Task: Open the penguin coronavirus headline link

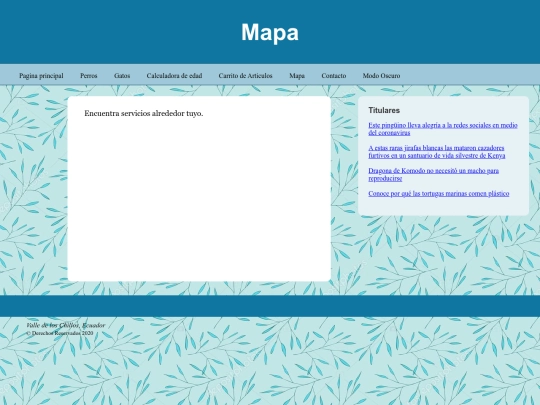Action: click(443, 129)
